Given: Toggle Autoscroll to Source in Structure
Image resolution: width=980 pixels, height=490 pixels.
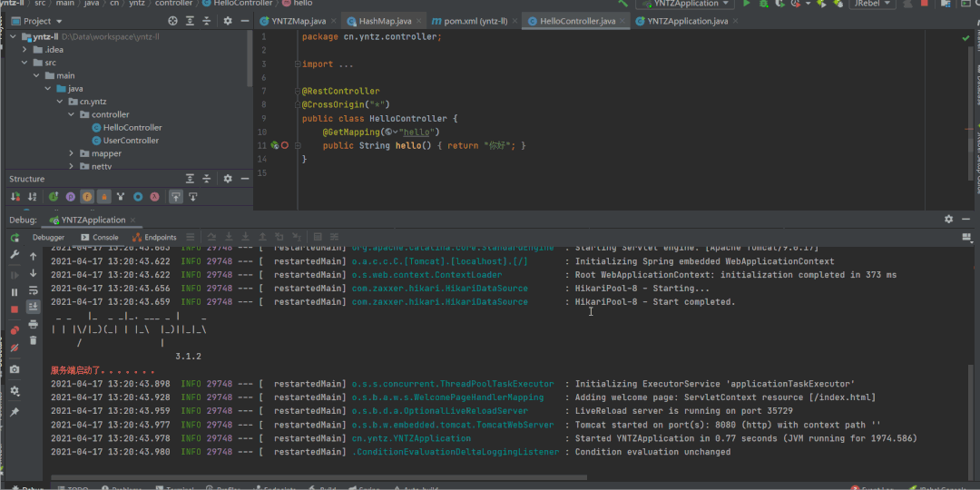Looking at the screenshot, I should click(176, 197).
